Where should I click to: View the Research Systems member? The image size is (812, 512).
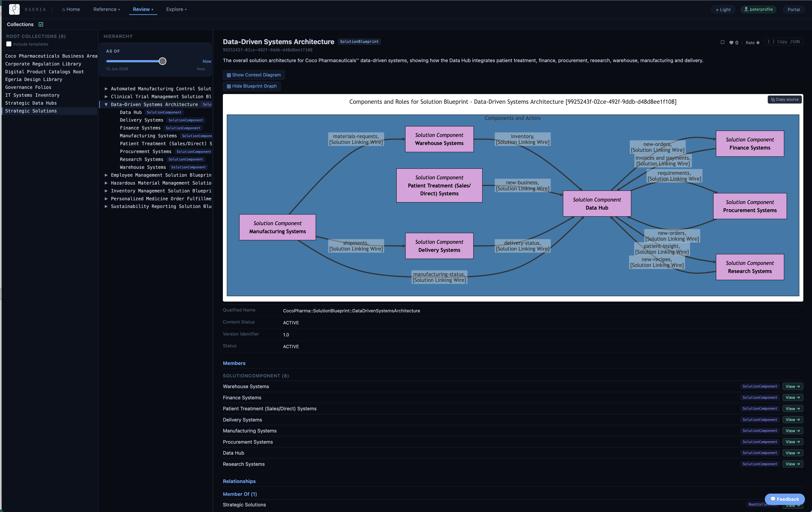(x=792, y=464)
